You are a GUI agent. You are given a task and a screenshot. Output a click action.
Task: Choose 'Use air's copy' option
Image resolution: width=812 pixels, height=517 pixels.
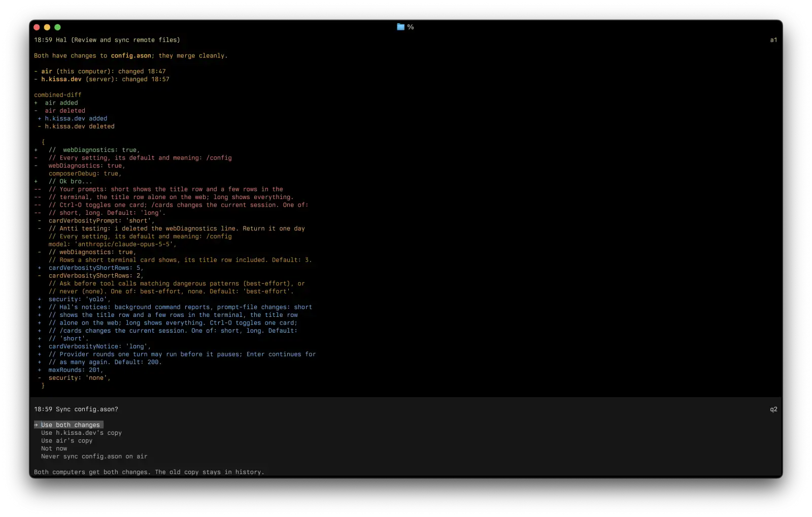click(66, 440)
